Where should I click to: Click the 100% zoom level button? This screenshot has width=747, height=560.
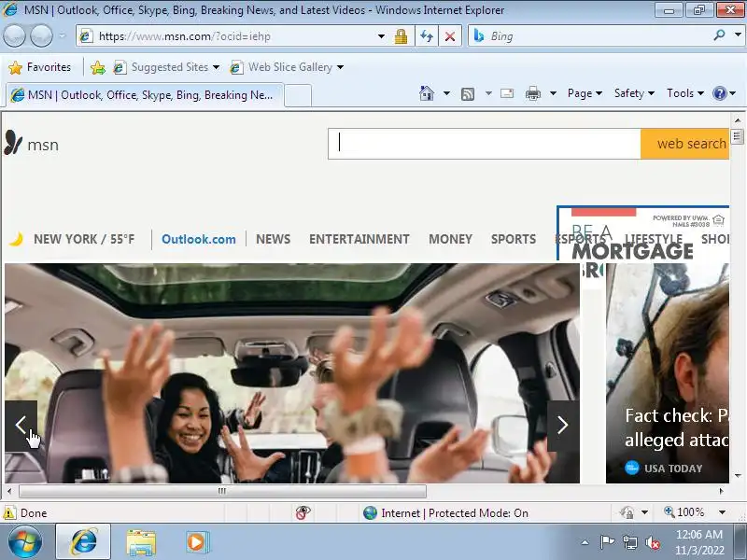tap(684, 512)
